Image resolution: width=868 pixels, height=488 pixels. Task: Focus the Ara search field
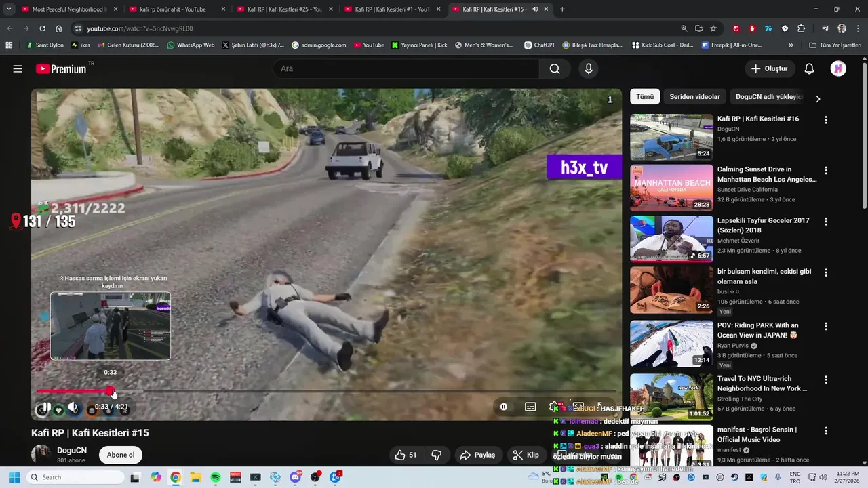(406, 68)
